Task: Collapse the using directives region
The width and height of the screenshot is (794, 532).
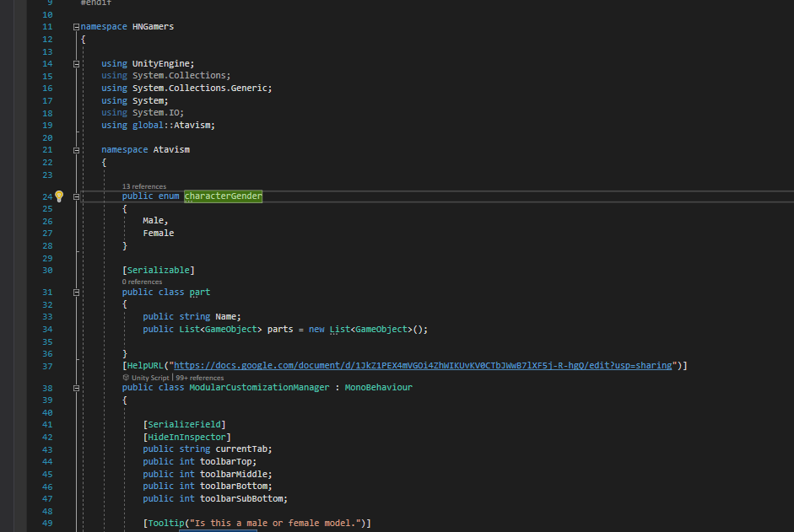Action: [x=77, y=64]
